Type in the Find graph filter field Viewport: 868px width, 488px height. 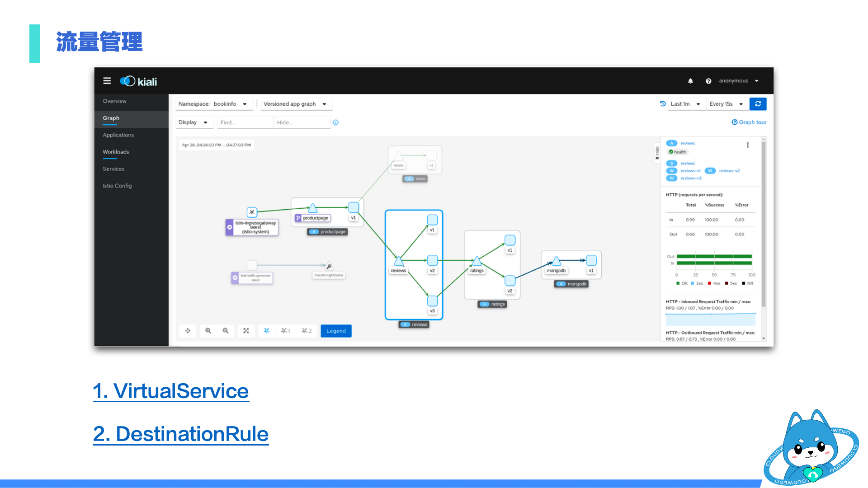pos(245,122)
